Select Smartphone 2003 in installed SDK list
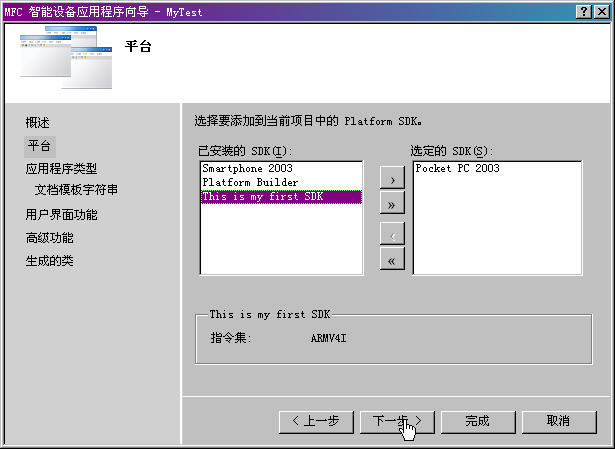Screen dimensions: 615x449 coord(281,169)
